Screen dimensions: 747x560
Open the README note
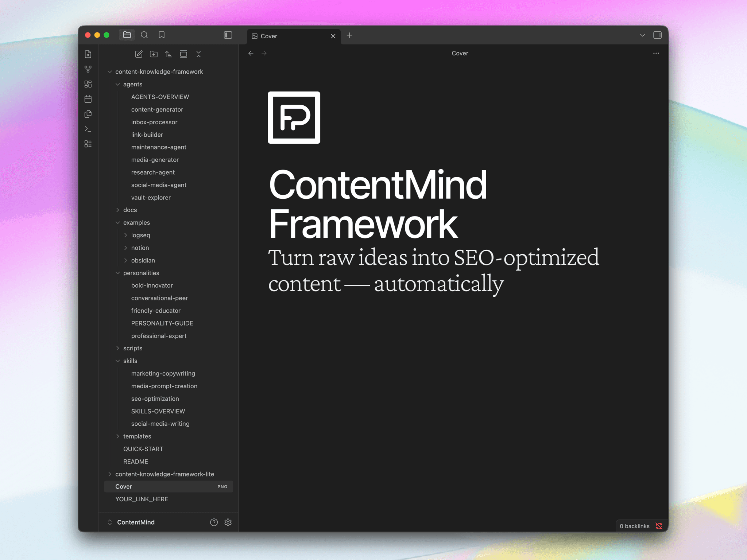136,462
